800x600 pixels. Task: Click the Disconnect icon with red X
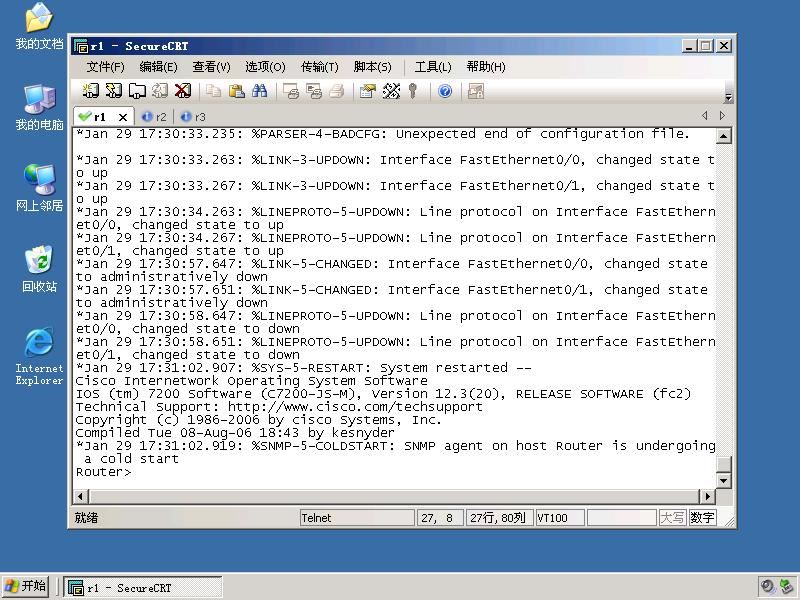click(x=183, y=91)
